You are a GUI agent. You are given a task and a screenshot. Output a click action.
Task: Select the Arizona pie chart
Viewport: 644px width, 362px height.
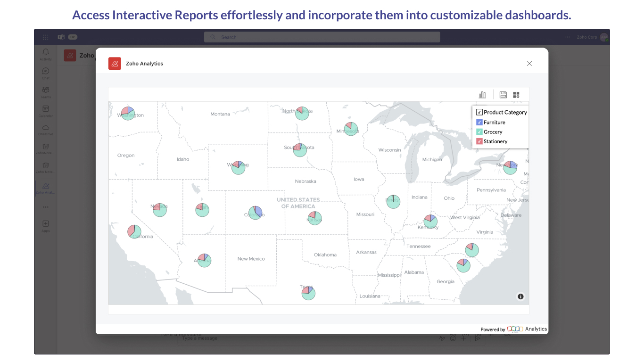204,260
